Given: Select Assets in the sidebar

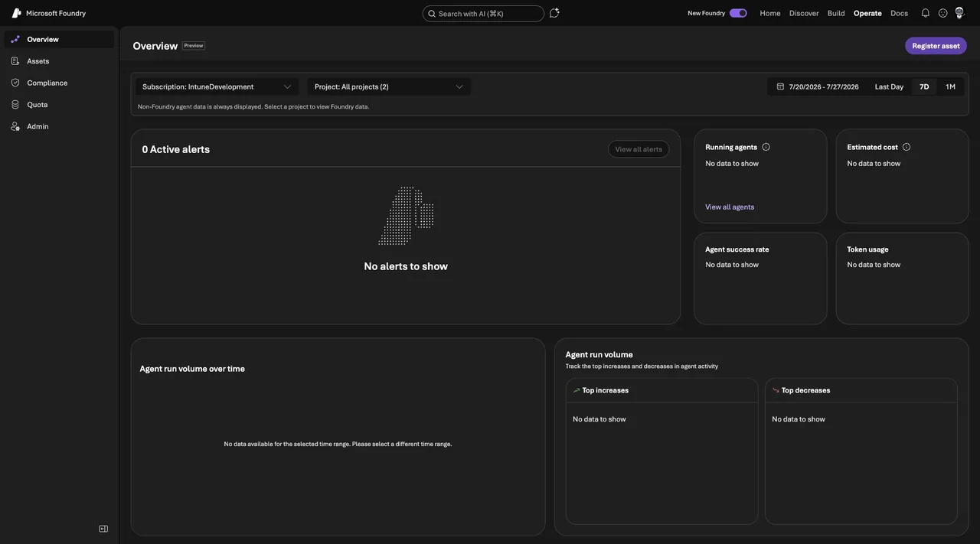Looking at the screenshot, I should [59, 61].
